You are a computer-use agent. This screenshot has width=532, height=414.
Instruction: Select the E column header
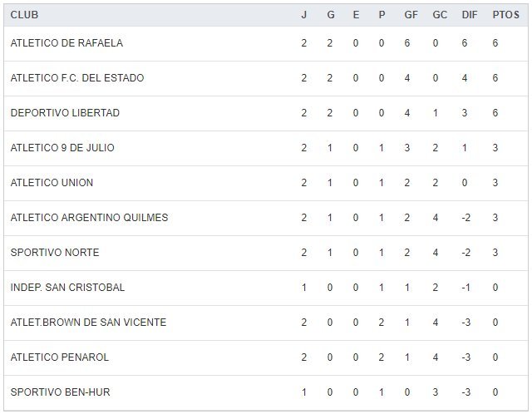[356, 15]
